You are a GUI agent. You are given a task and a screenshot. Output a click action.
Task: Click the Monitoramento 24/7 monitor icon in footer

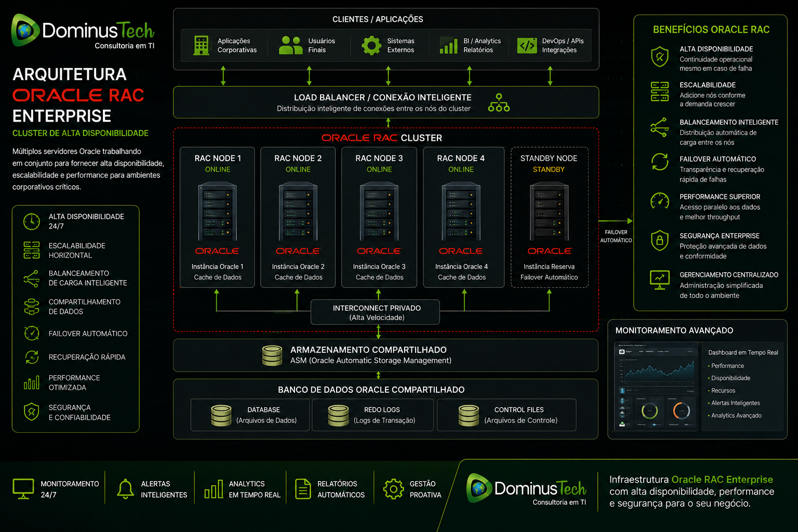tap(23, 489)
